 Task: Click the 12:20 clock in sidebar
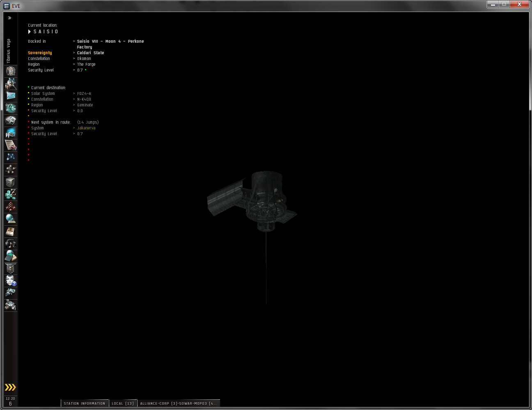pyautogui.click(x=10, y=398)
